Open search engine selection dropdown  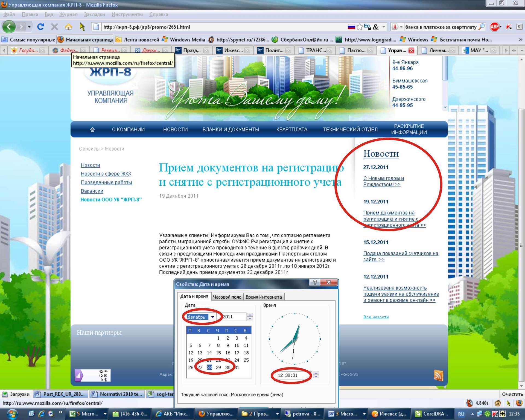[401, 27]
